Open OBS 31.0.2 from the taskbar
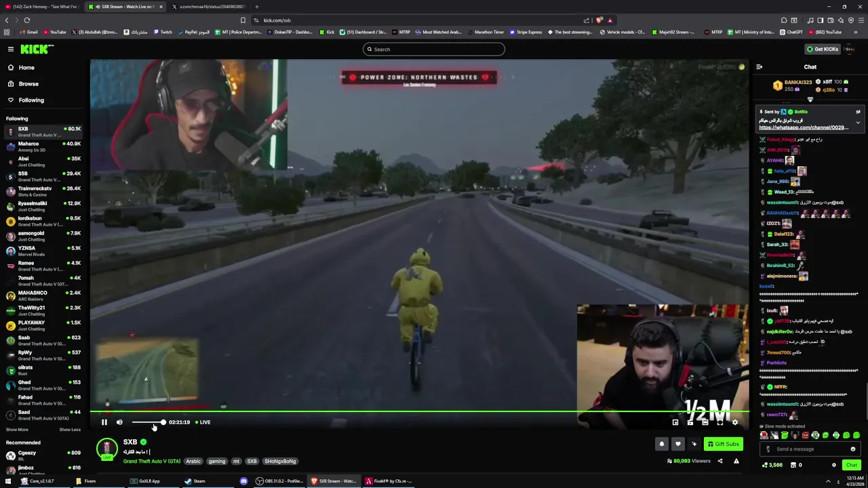 pos(279,481)
